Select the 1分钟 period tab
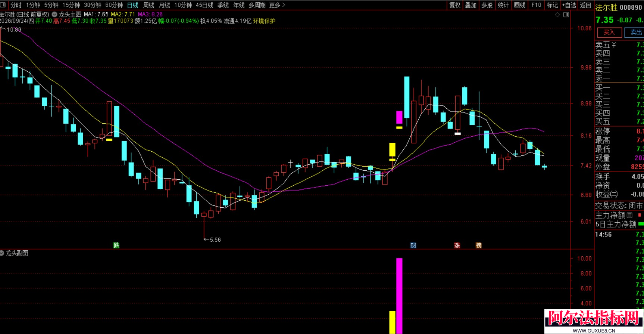 (x=33, y=5)
